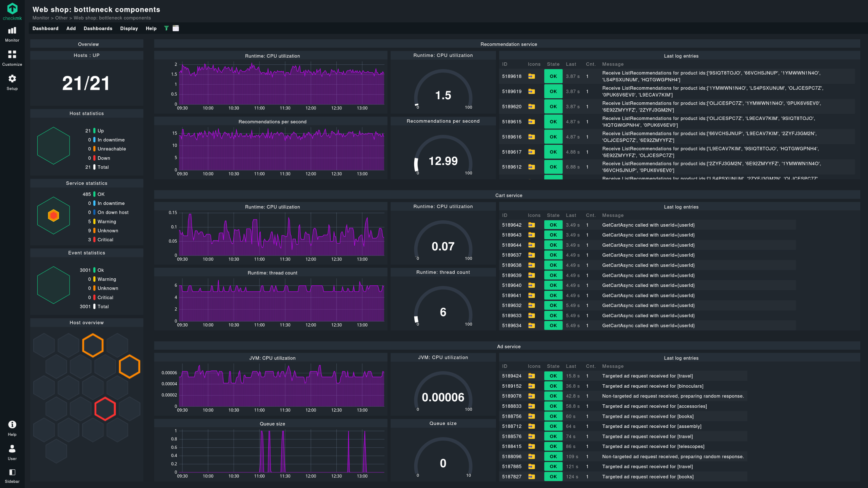Open the Dashboard dropdown menu
868x488 pixels.
pyautogui.click(x=45, y=28)
